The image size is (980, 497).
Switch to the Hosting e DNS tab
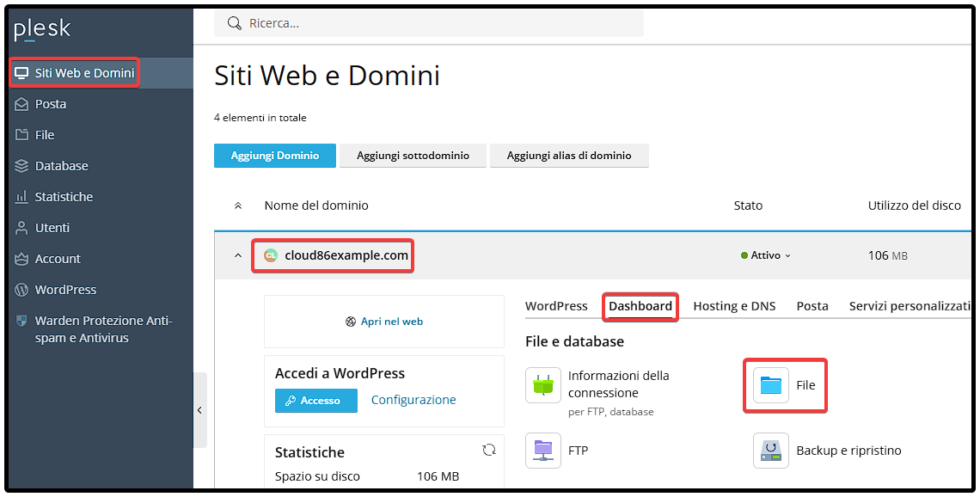coord(734,306)
